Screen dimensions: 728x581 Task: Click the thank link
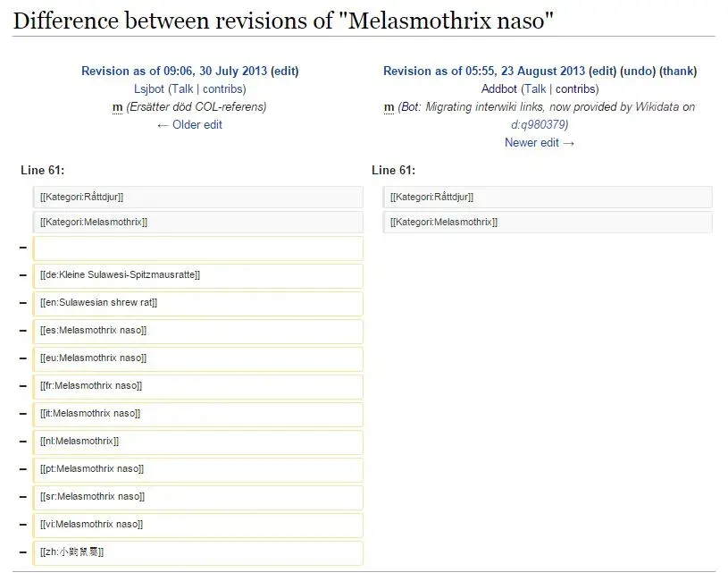(x=678, y=71)
